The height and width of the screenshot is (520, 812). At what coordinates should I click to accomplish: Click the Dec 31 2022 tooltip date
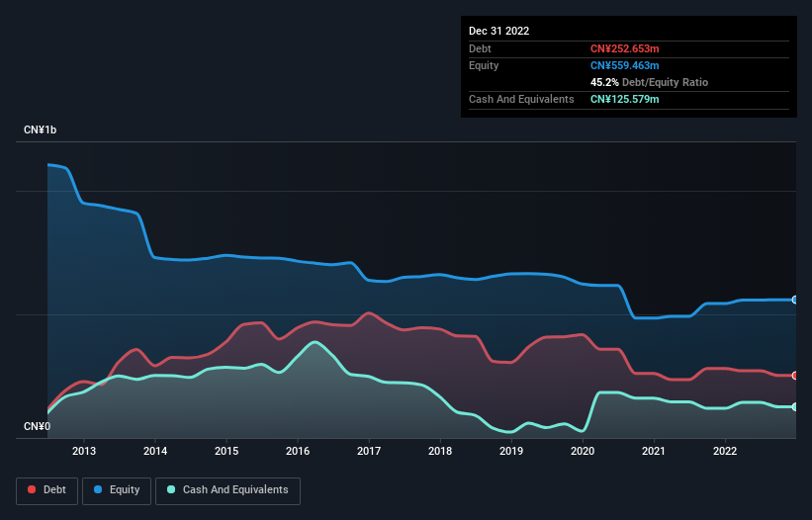pyautogui.click(x=498, y=31)
